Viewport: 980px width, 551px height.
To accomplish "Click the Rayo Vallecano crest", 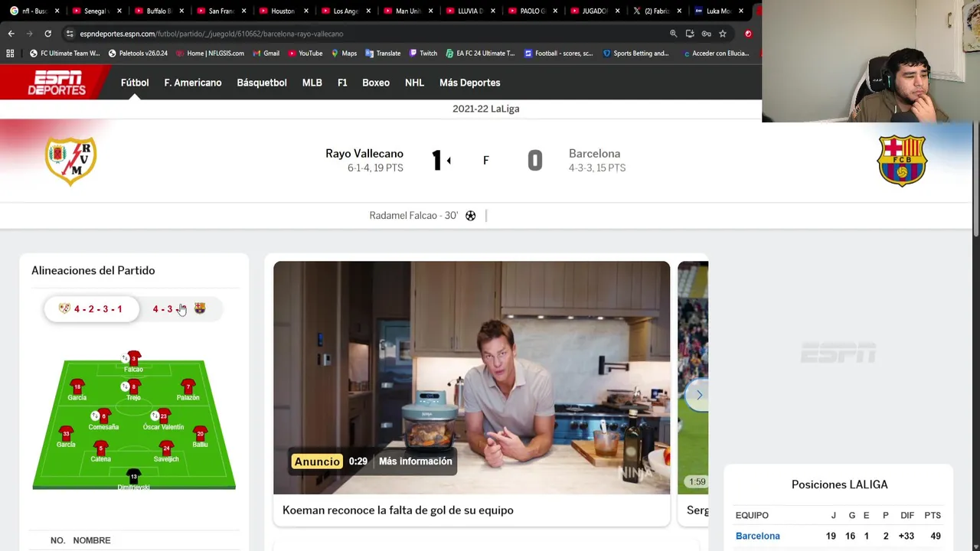I will (x=70, y=161).
